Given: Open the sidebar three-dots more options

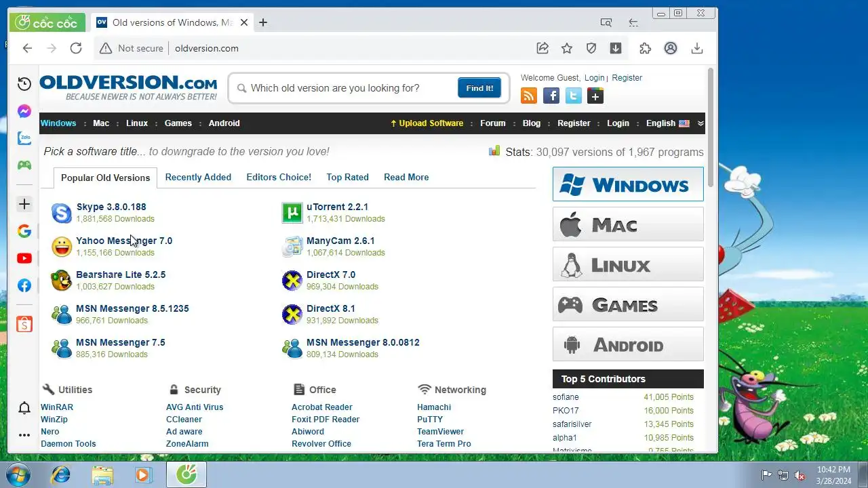Looking at the screenshot, I should (x=24, y=435).
